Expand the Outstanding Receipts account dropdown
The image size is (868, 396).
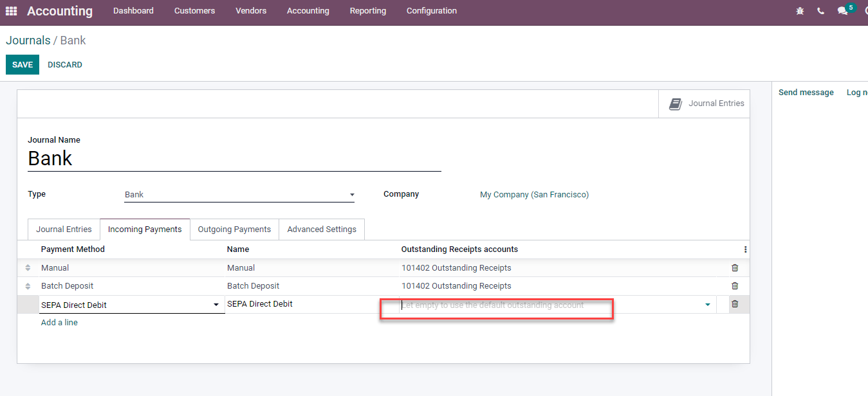tap(707, 304)
